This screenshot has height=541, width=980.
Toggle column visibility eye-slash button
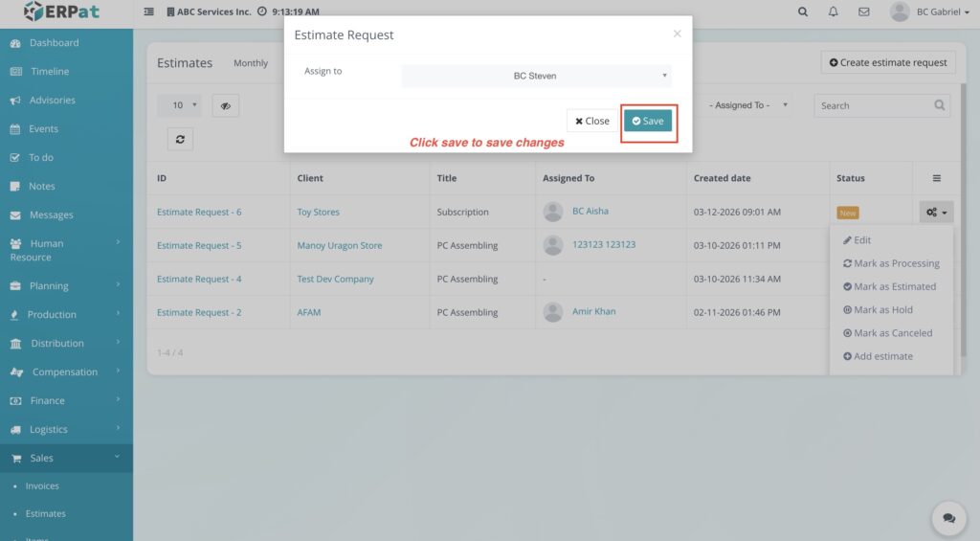click(225, 105)
